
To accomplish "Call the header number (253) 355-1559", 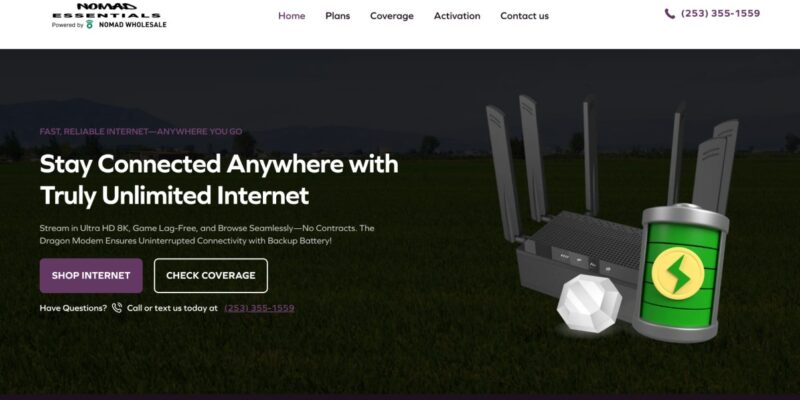I will [720, 14].
